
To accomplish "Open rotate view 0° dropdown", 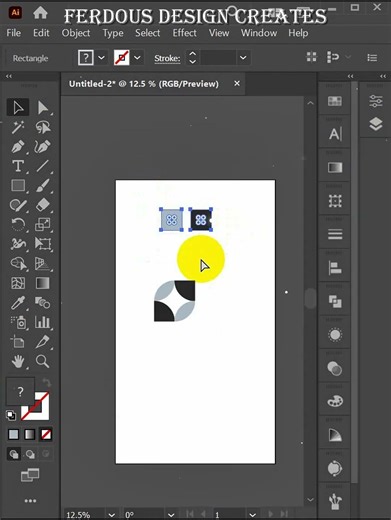I will (x=171, y=515).
